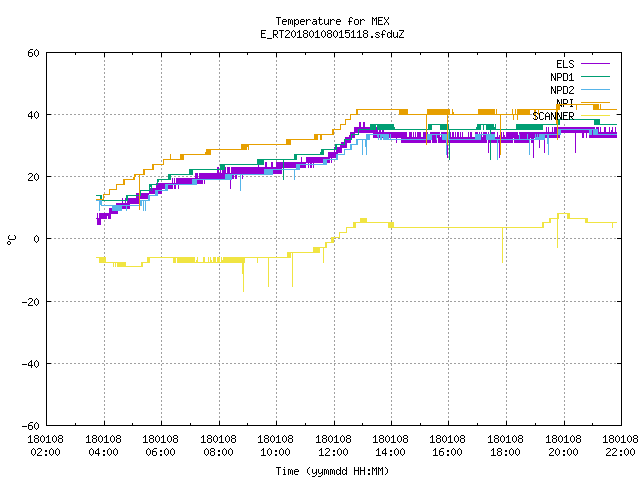Click the '°C' y-axis label
Image resolution: width=640 pixels, height=480 pixels.
[11, 240]
